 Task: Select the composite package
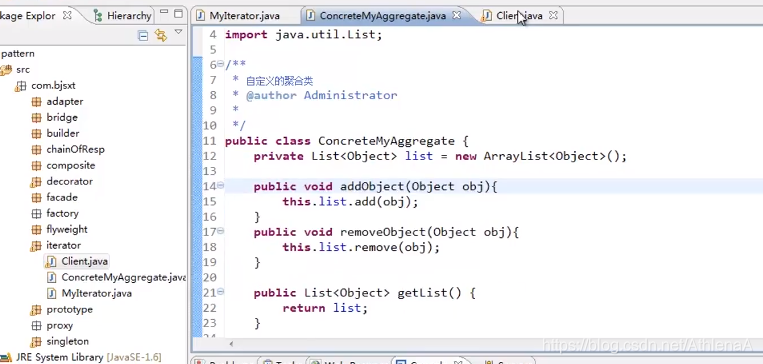71,165
